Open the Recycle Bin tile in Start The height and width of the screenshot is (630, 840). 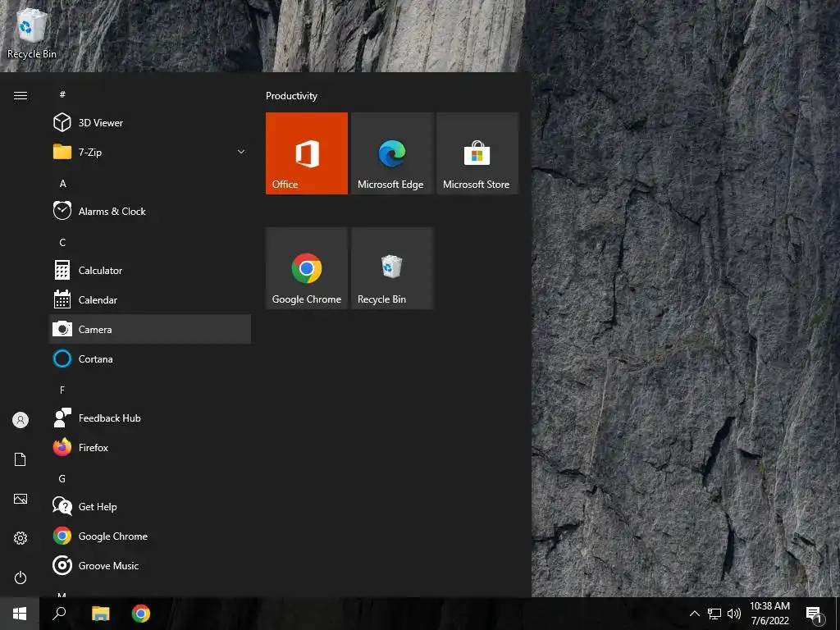pos(392,268)
